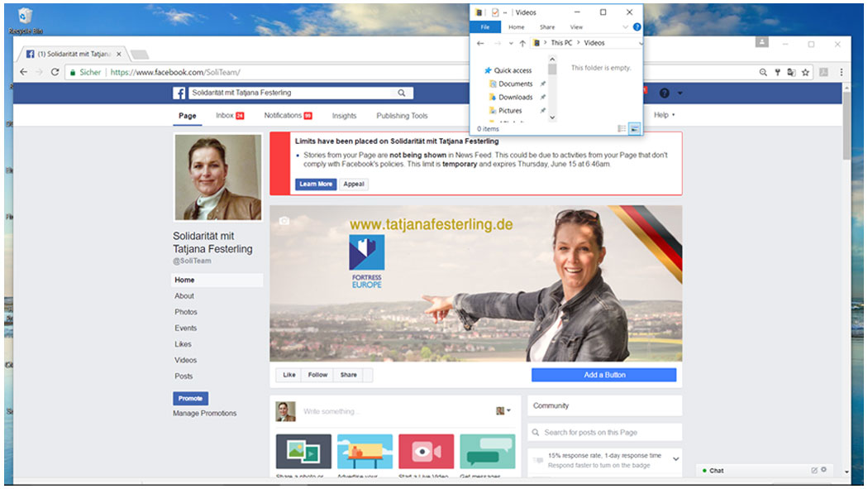Screen dimensions: 868x489
Task: Click the page profile picture thumbnail
Action: click(218, 177)
